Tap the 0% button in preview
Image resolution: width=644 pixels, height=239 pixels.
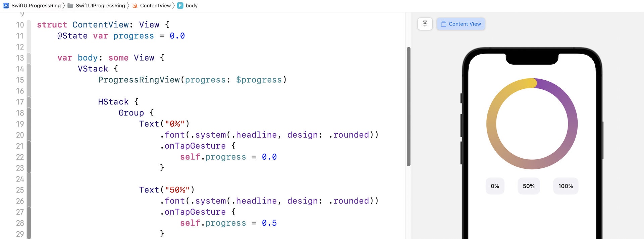coord(495,186)
